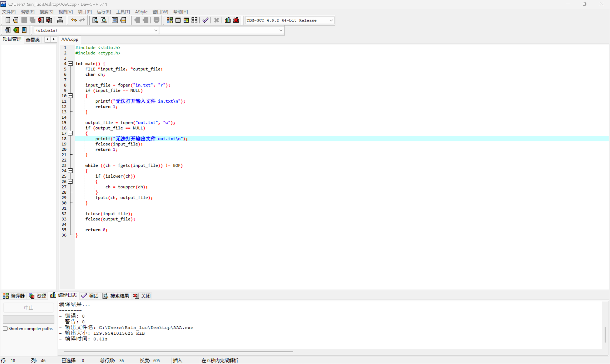The width and height of the screenshot is (610, 364).
Task: Collapse the main function fold marker
Action: (x=70, y=64)
